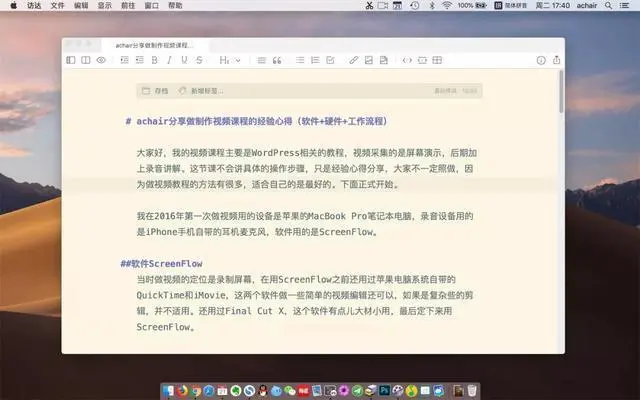Open the 文件 menu

(x=58, y=5)
